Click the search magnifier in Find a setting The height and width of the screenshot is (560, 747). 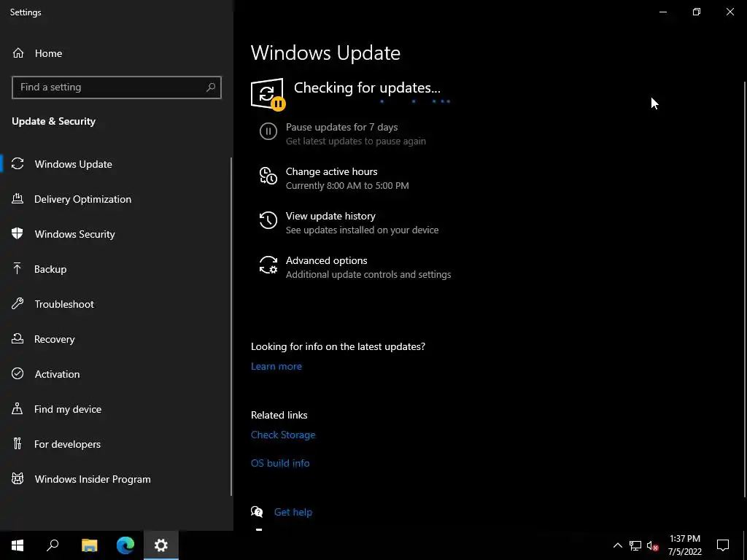pyautogui.click(x=211, y=87)
